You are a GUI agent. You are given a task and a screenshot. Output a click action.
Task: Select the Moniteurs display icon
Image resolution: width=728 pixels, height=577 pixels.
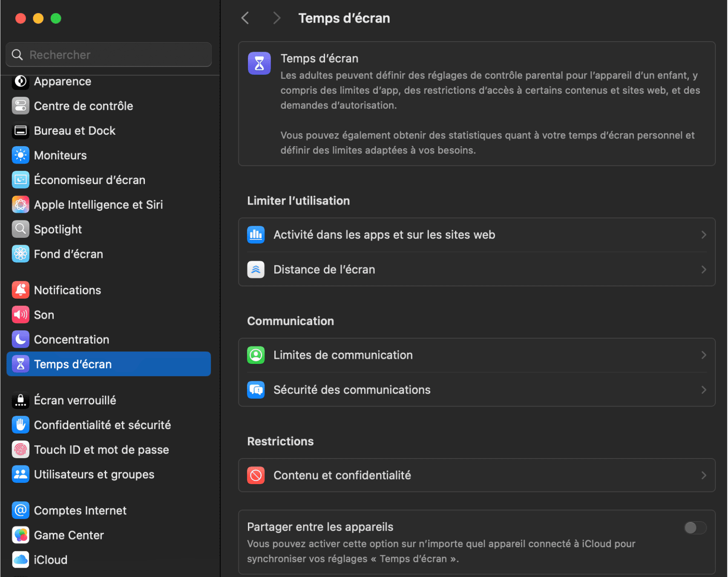20,155
